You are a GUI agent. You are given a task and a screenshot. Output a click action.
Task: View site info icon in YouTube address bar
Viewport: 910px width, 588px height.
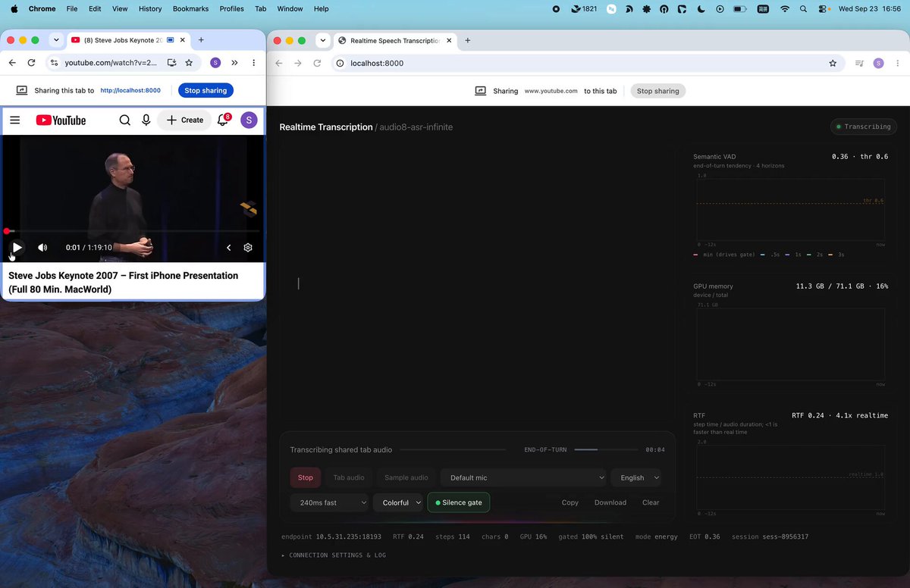click(x=54, y=63)
